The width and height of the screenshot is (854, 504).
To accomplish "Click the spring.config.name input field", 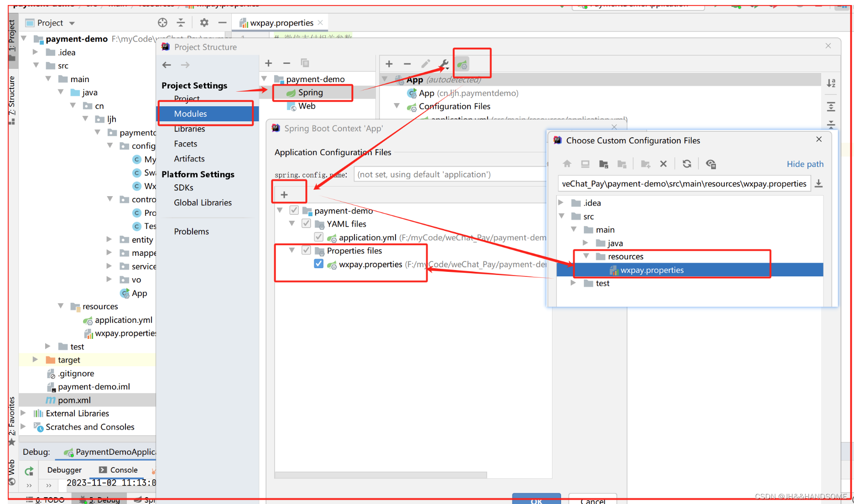I will click(450, 174).
